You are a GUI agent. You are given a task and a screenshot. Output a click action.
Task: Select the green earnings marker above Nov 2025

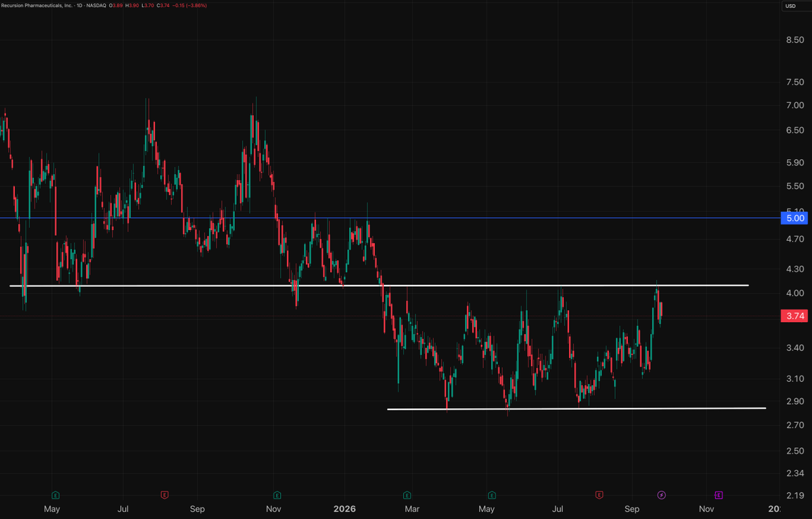(x=276, y=495)
